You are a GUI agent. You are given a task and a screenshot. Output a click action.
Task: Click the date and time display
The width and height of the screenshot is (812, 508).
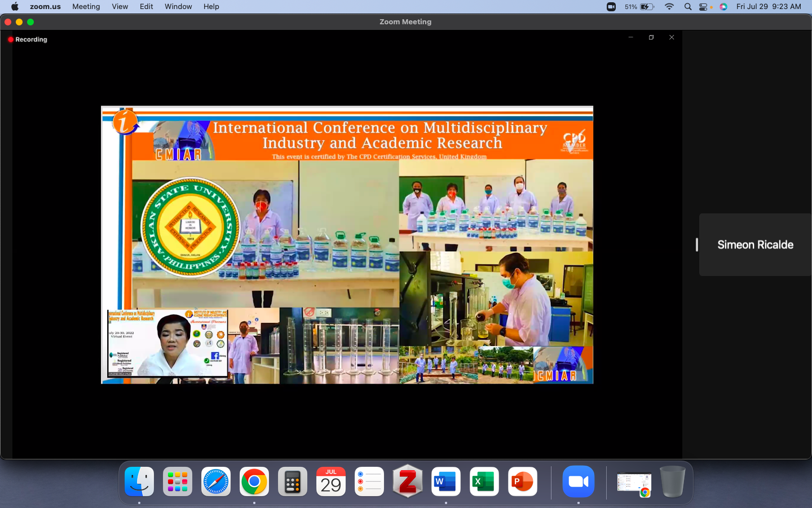768,7
